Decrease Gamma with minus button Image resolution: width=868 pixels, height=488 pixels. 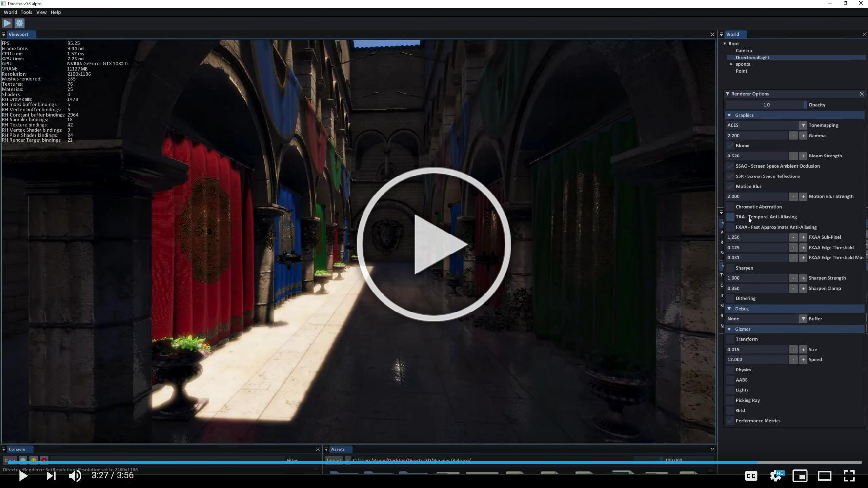click(x=793, y=136)
